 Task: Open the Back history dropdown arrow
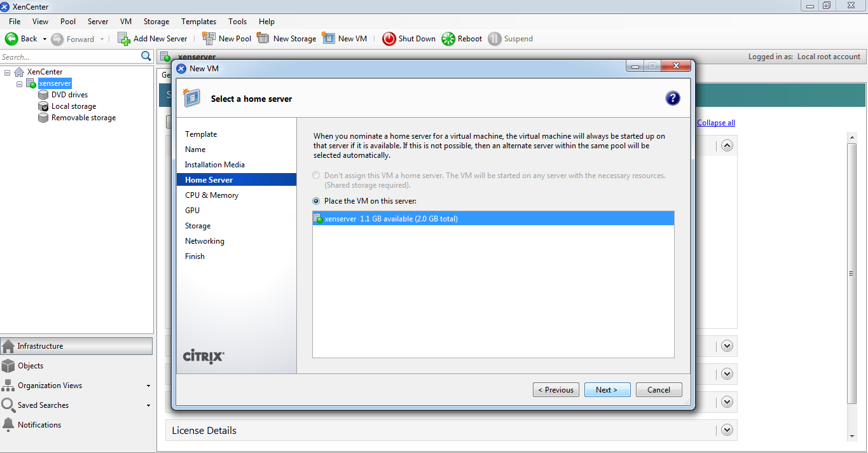point(45,39)
